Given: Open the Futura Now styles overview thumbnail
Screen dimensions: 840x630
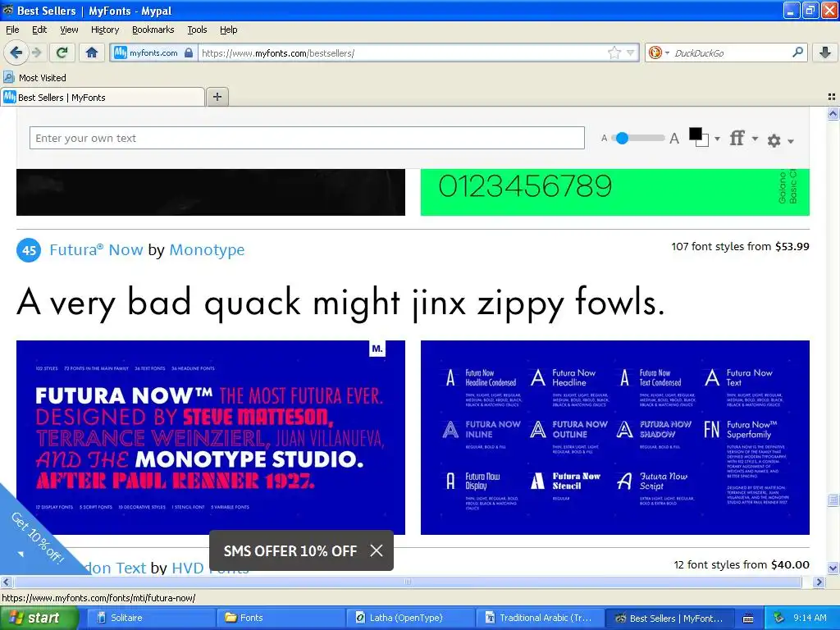Looking at the screenshot, I should tap(615, 437).
